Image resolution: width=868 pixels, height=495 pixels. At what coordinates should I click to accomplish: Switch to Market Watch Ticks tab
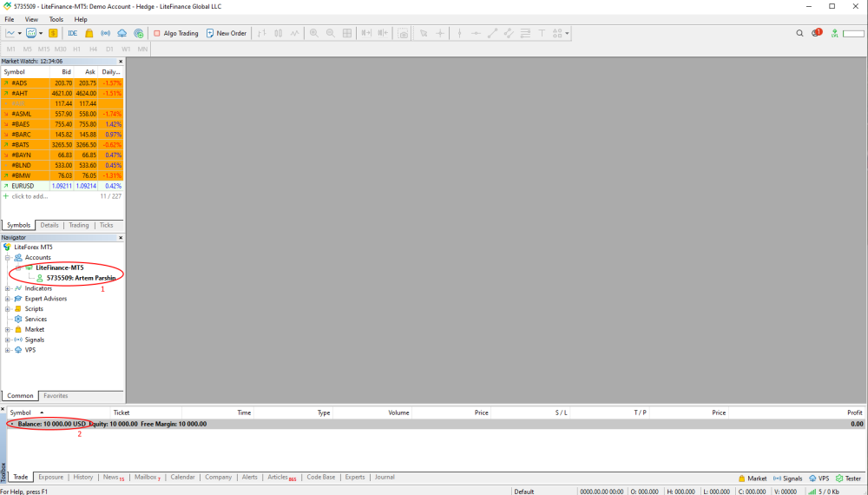(106, 225)
